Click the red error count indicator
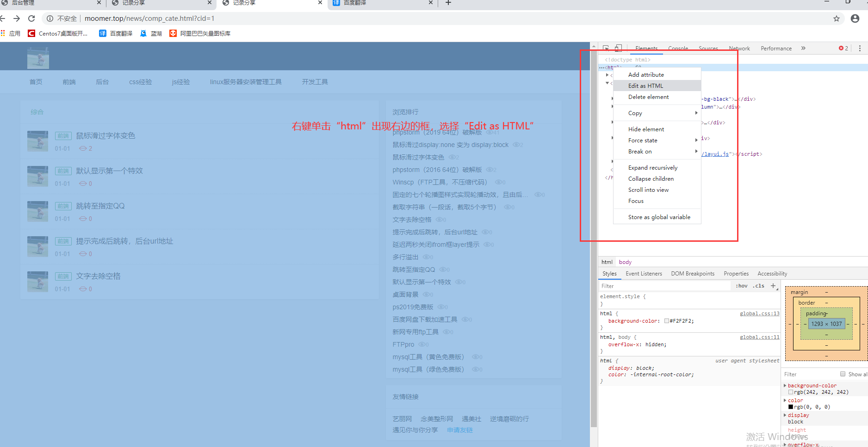 843,48
